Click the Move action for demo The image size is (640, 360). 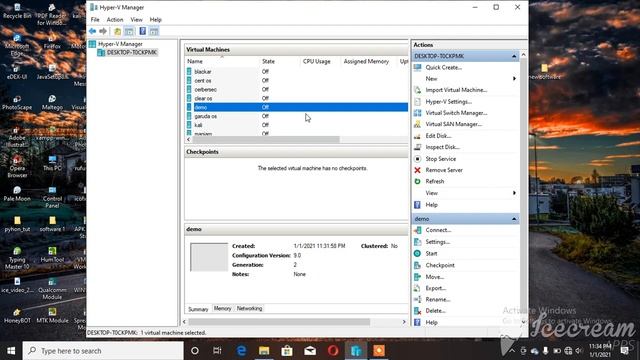[x=435, y=277]
